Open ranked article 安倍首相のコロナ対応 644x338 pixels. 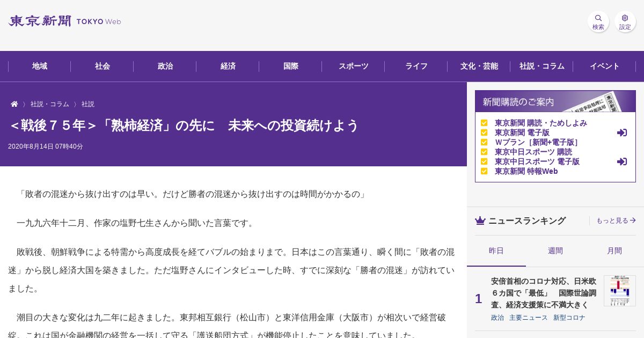coord(544,293)
